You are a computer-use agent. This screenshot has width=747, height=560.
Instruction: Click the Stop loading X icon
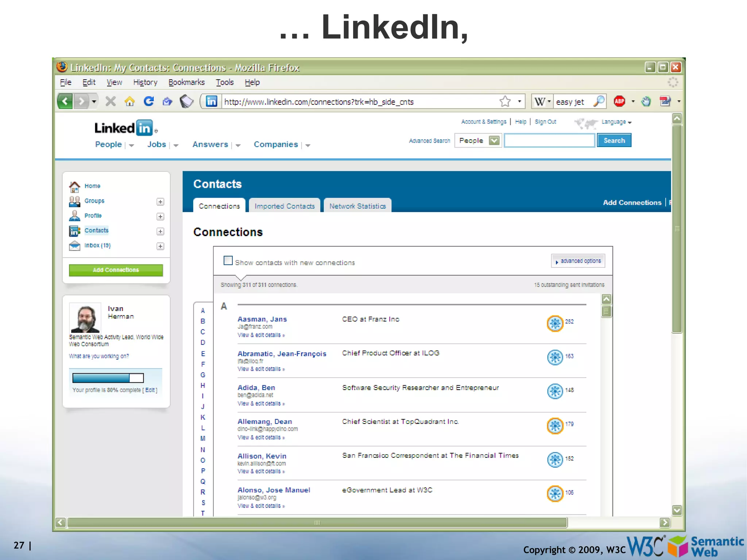pyautogui.click(x=111, y=101)
